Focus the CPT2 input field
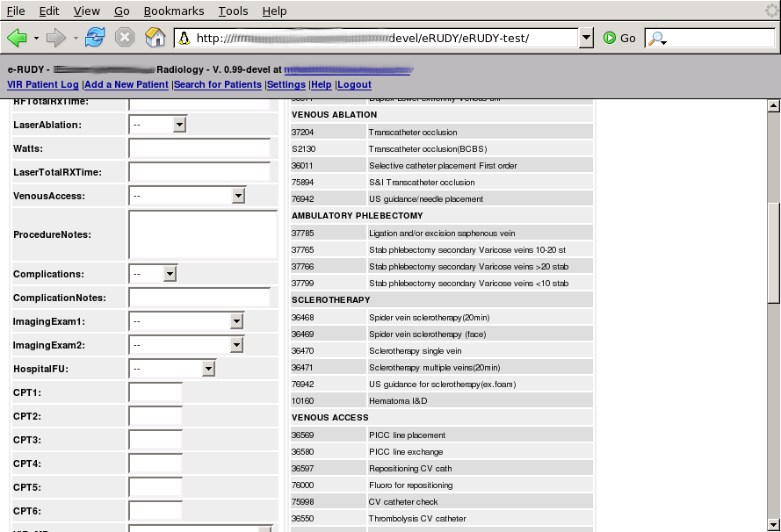781x532 pixels. pyautogui.click(x=155, y=416)
